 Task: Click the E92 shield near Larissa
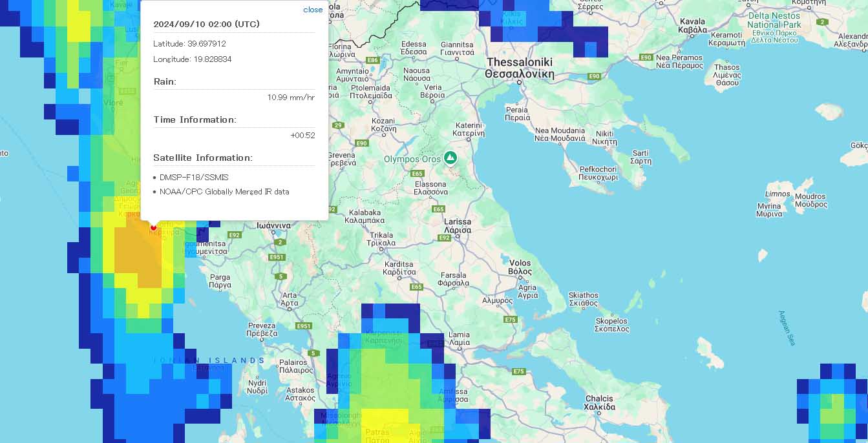(445, 238)
